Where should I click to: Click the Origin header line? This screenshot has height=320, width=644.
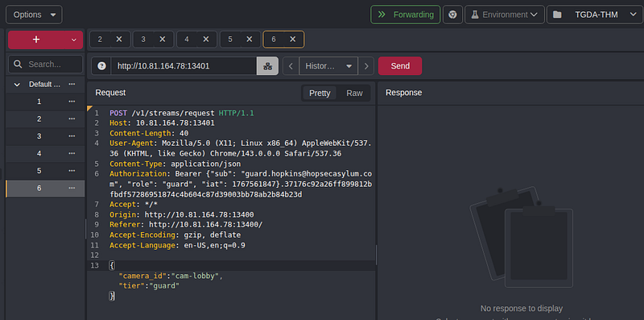tap(182, 214)
